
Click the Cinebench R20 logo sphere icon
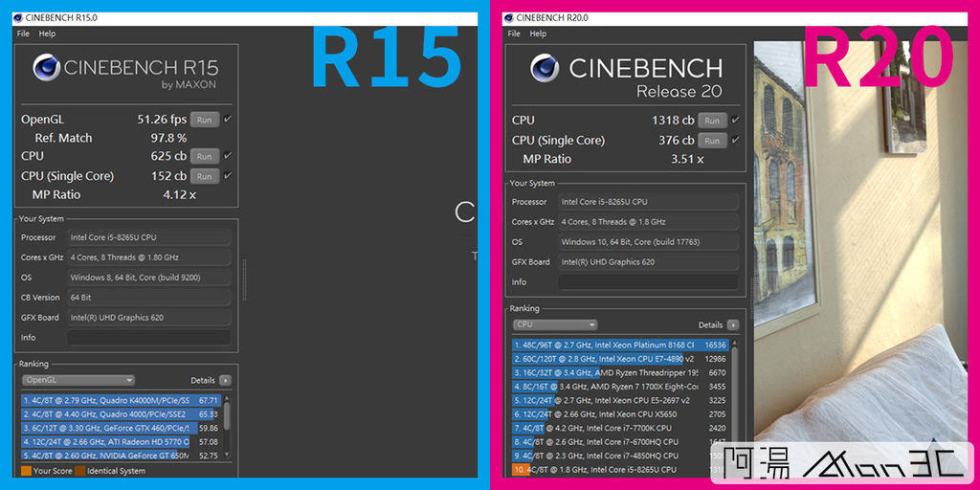click(x=545, y=68)
